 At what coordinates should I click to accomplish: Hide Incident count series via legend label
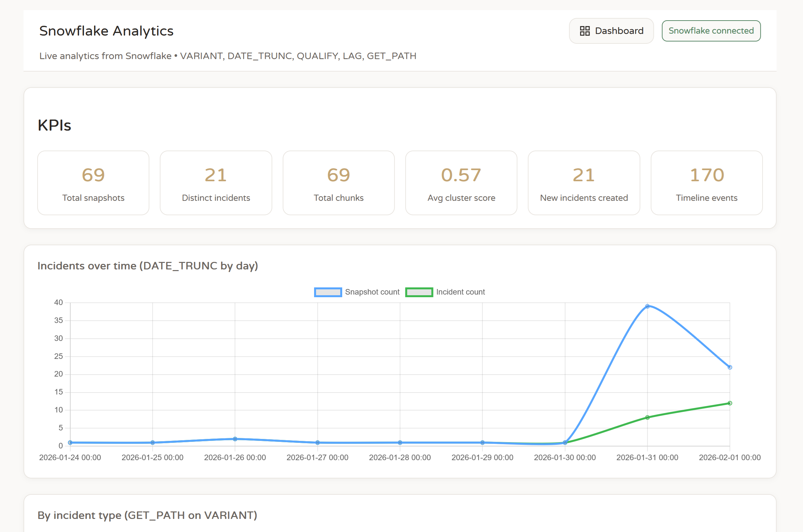460,292
